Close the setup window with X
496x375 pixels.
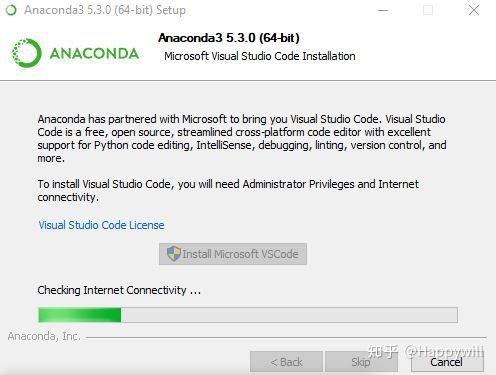(474, 10)
